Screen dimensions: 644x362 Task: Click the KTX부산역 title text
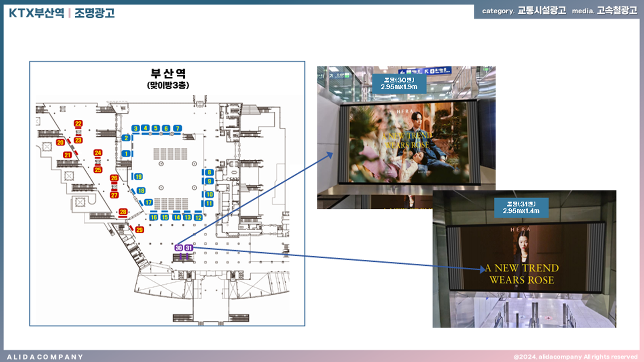[x=37, y=13]
